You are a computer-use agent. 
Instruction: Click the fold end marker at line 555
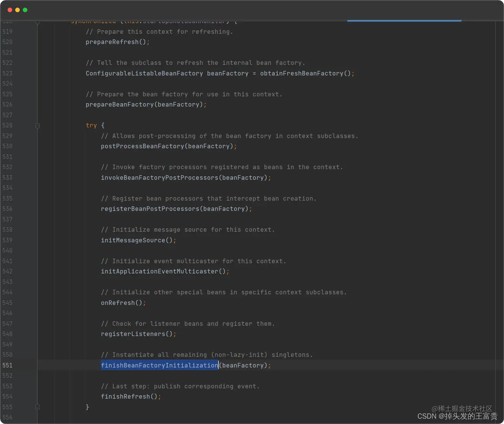click(x=38, y=407)
